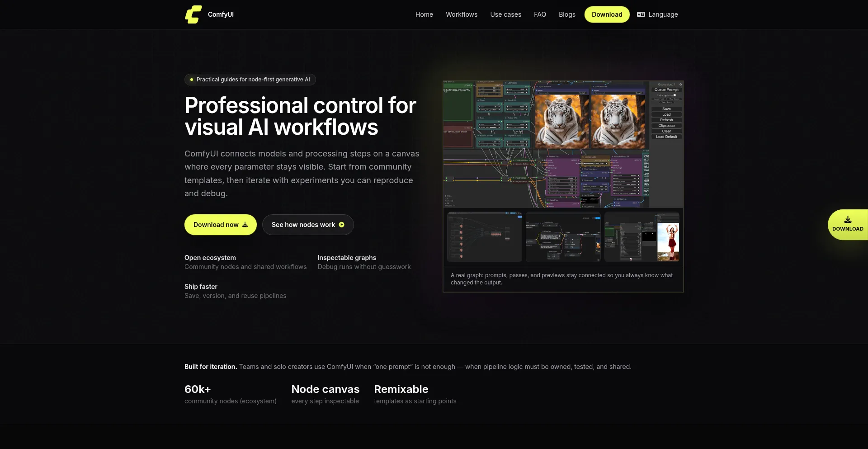This screenshot has height=449, width=868.
Task: Click 'Debug runs without guesswork' text
Action: click(x=364, y=267)
